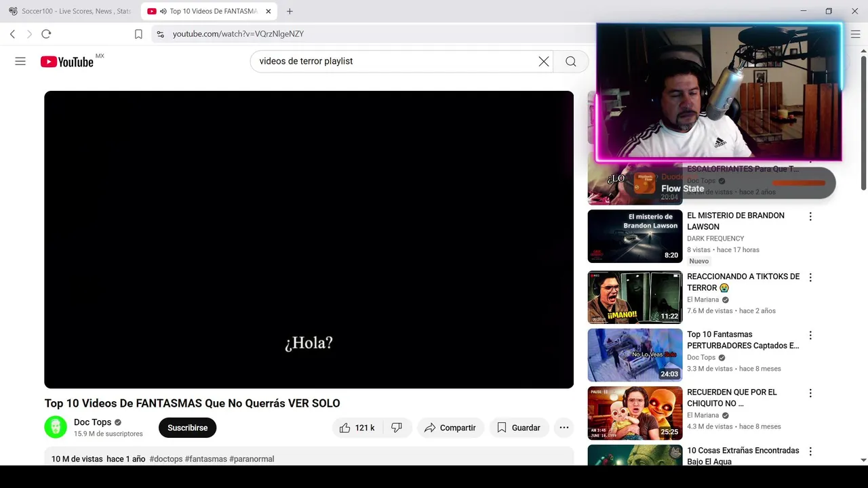The image size is (868, 488).
Task: Click title REACCIONANDO A TIKTOKS DE TERROR
Action: click(x=743, y=282)
